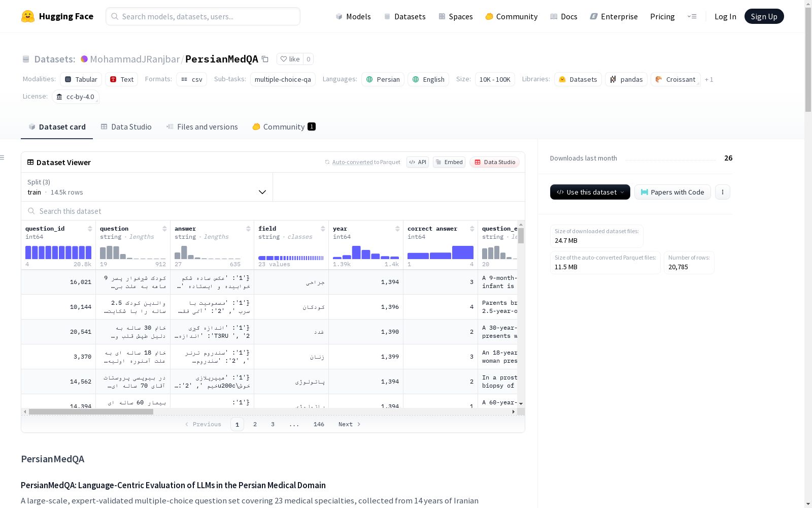Click the English language tag
The image size is (812, 508).
point(428,79)
